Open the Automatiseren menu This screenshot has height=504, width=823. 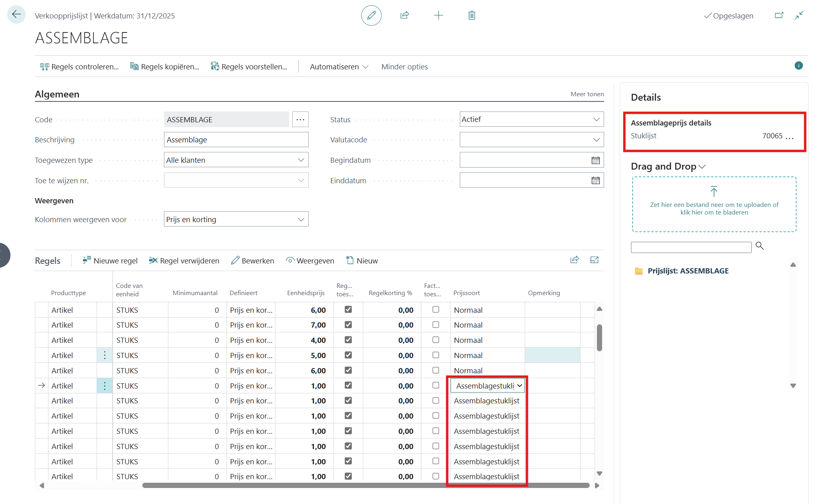pos(339,67)
